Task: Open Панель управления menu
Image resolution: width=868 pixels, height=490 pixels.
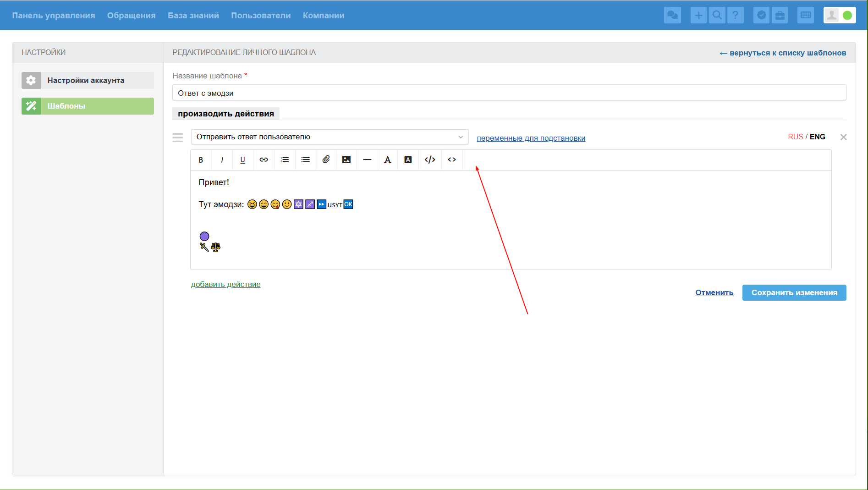Action: 54,16
